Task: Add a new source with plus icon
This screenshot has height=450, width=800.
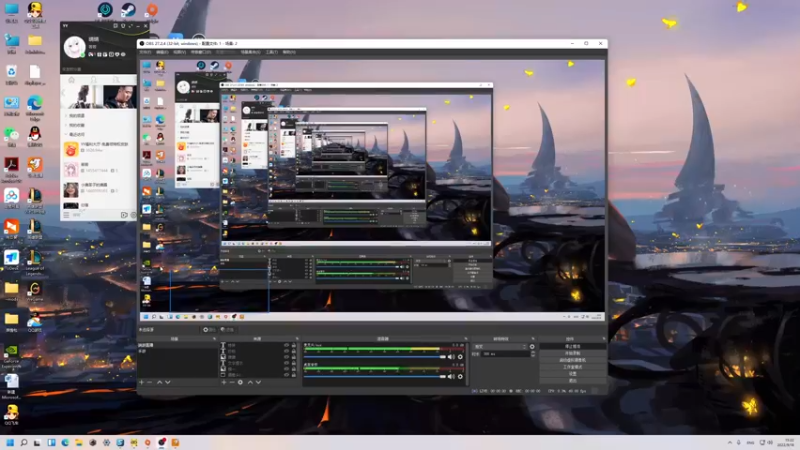Action: [x=223, y=382]
